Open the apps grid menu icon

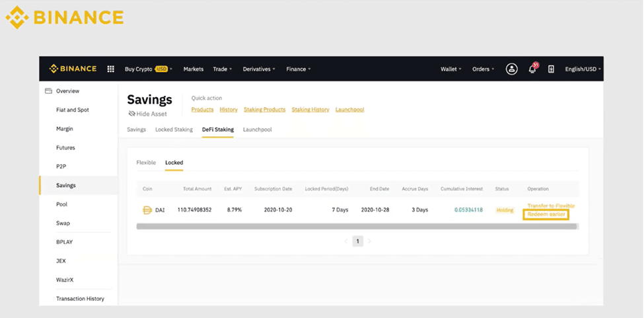pos(110,69)
